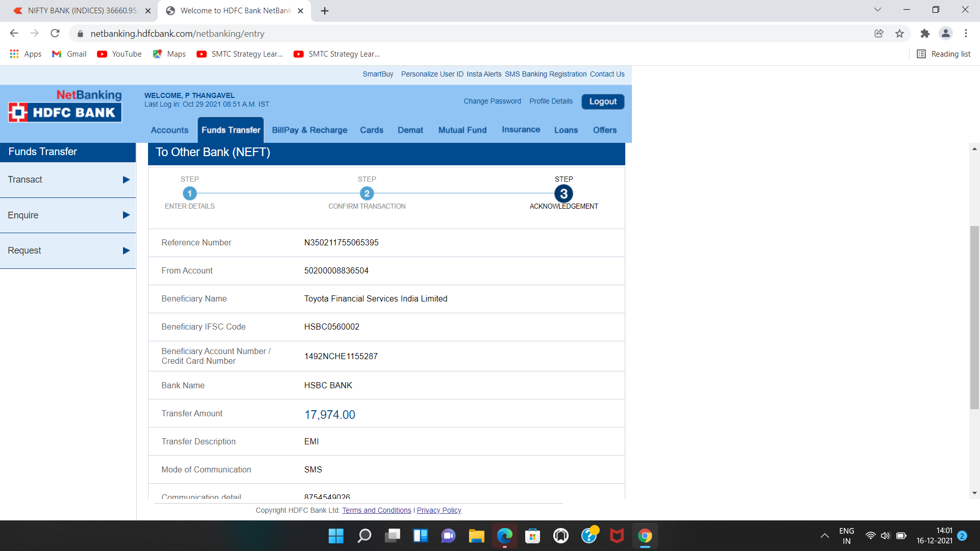The width and height of the screenshot is (980, 551).
Task: Open the Chrome extensions puzzle icon
Action: click(x=925, y=34)
